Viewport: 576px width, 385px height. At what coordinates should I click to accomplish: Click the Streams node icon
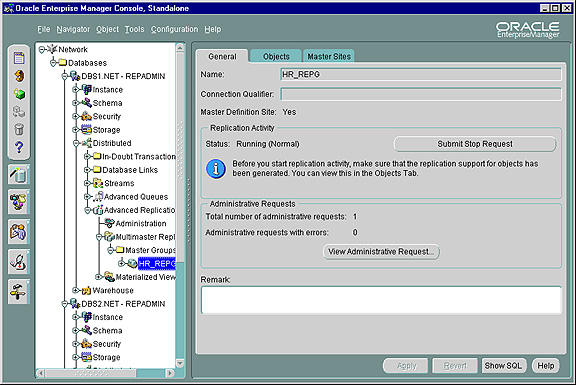pyautogui.click(x=98, y=183)
